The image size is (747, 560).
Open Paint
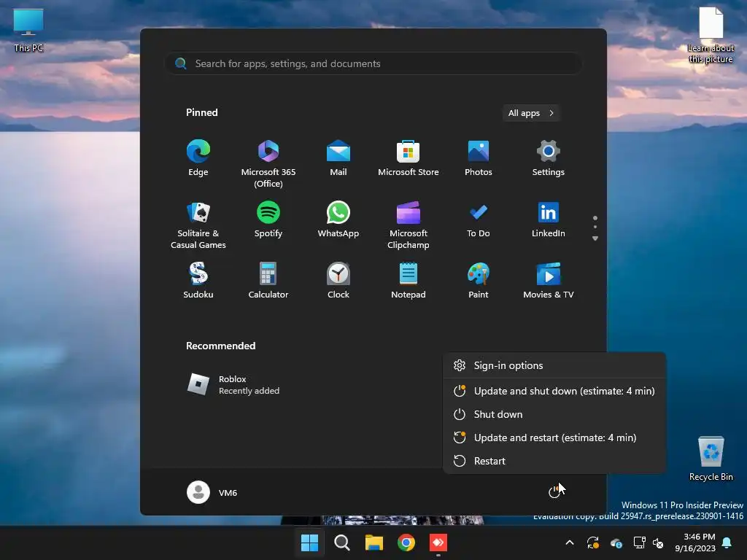click(479, 281)
